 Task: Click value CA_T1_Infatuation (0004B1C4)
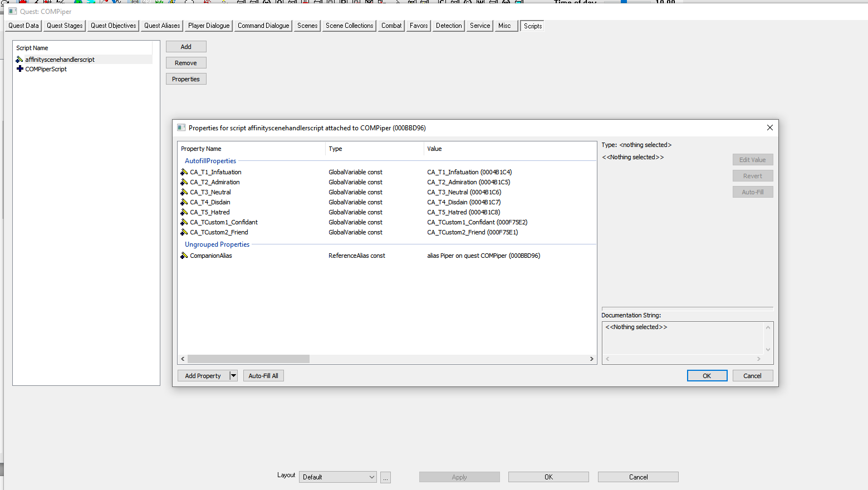coord(469,172)
